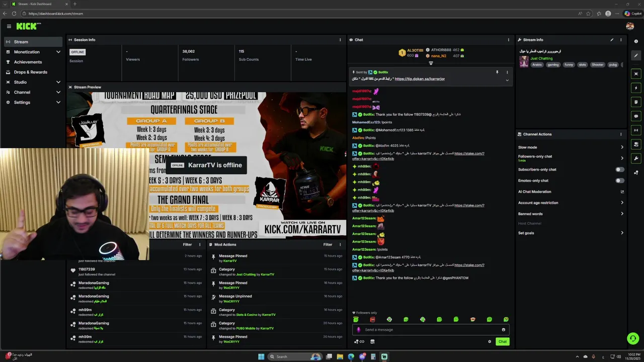The height and width of the screenshot is (362, 644).
Task: Click the red screaming emote in the quick row
Action: click(x=372, y=319)
